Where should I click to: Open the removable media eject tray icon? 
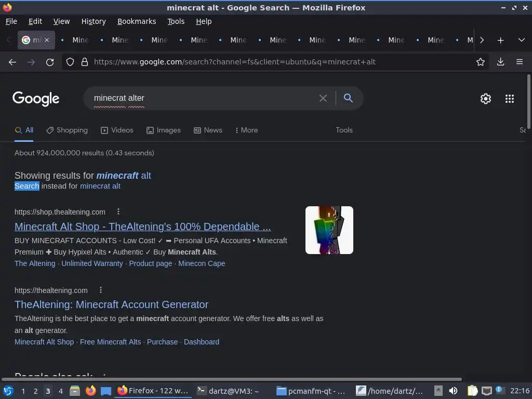[438, 391]
